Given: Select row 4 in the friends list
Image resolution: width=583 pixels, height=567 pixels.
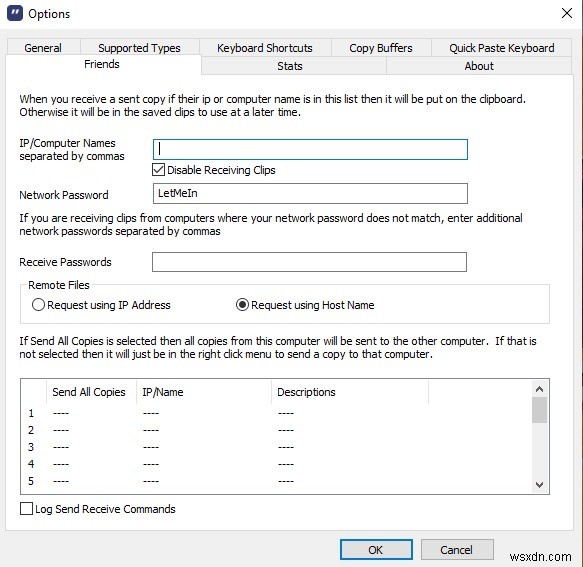Looking at the screenshot, I should [276, 464].
